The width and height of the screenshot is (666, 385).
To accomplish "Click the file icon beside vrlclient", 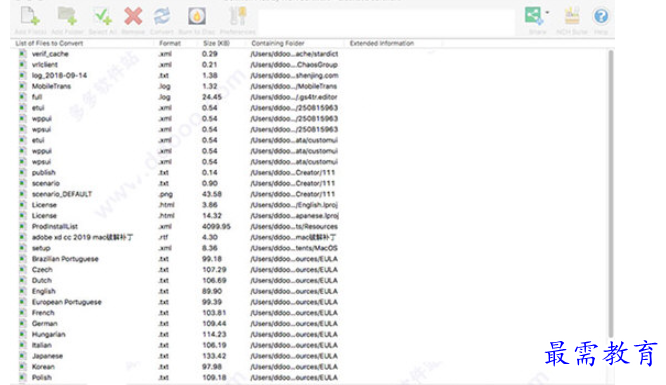I will (22, 64).
